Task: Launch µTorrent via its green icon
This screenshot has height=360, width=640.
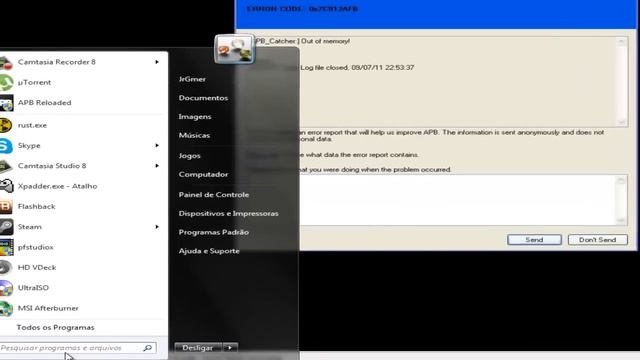Action: point(6,83)
